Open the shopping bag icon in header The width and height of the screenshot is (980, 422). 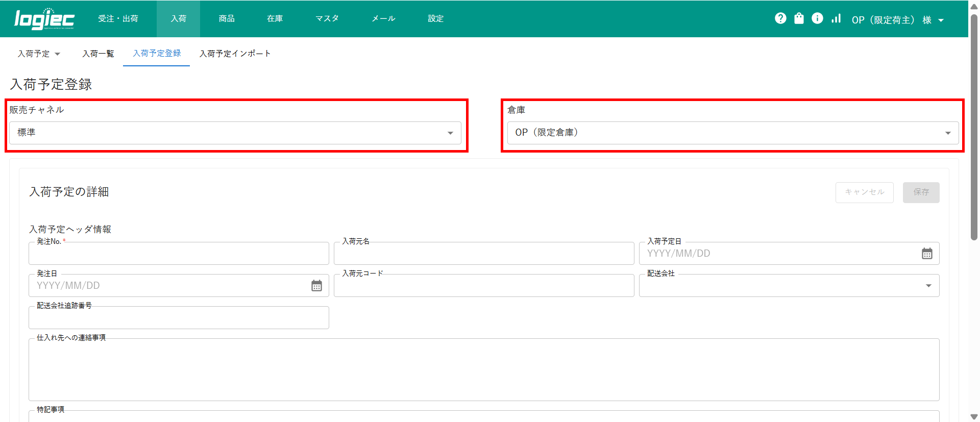point(799,18)
